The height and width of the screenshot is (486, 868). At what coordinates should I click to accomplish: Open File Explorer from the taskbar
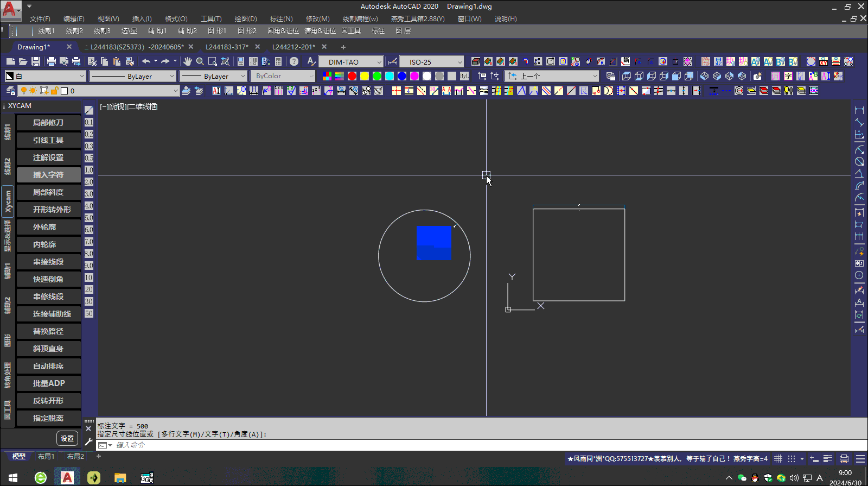(x=120, y=478)
